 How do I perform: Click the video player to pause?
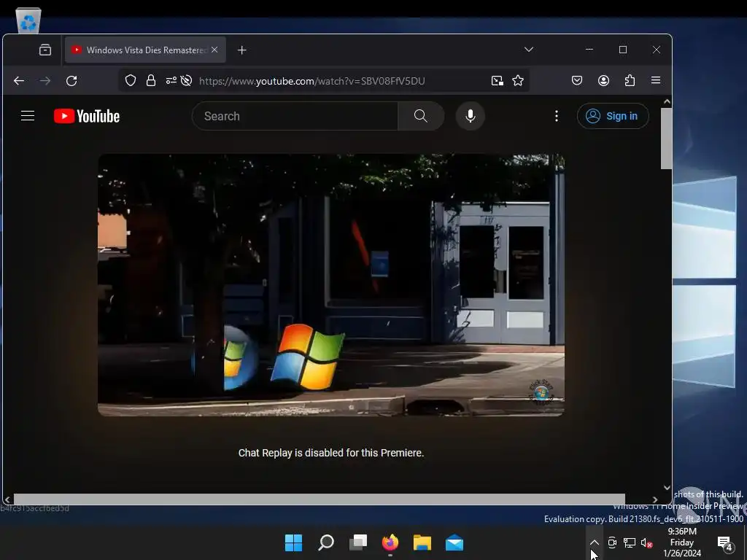point(331,285)
